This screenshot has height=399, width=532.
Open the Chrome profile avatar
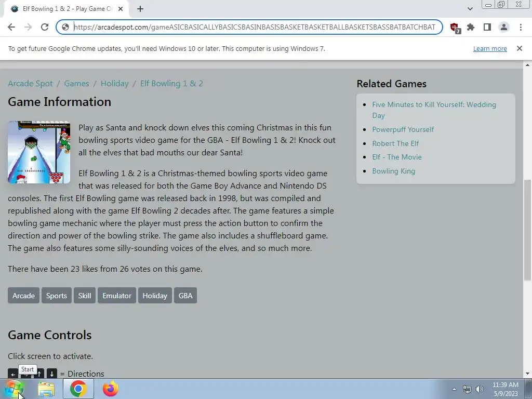(504, 27)
